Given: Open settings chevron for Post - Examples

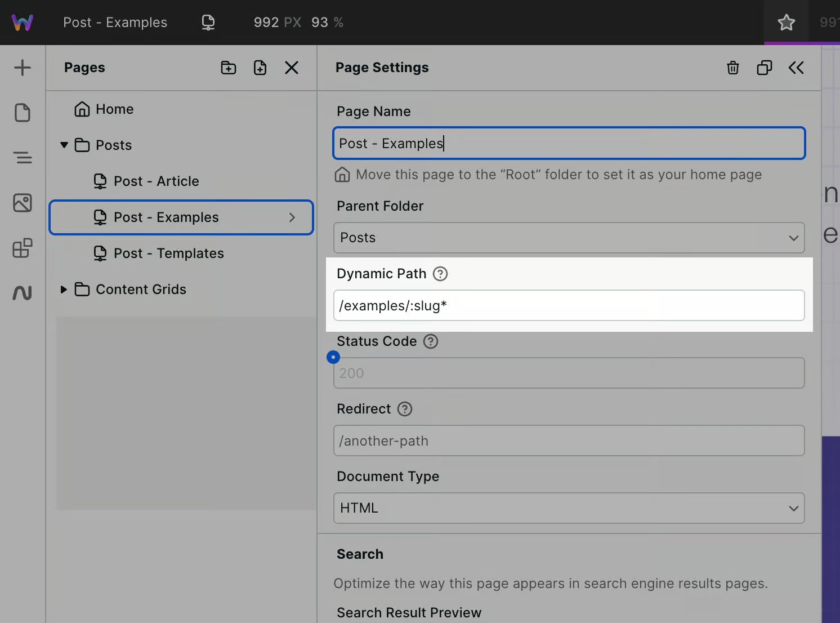Looking at the screenshot, I should [292, 217].
